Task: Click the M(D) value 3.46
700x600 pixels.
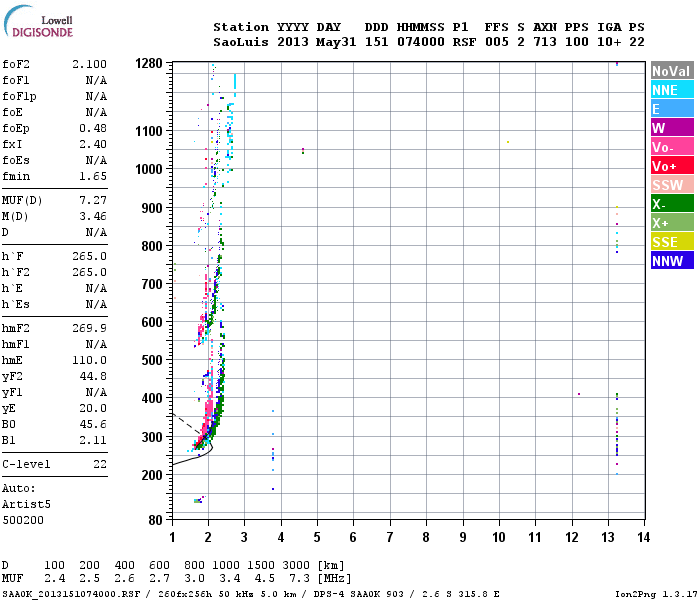Action: point(93,217)
